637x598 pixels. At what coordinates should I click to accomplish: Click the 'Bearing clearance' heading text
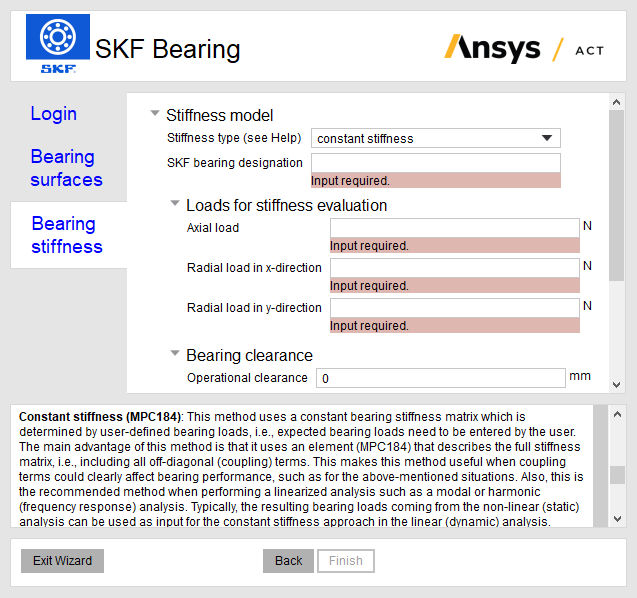pos(249,355)
